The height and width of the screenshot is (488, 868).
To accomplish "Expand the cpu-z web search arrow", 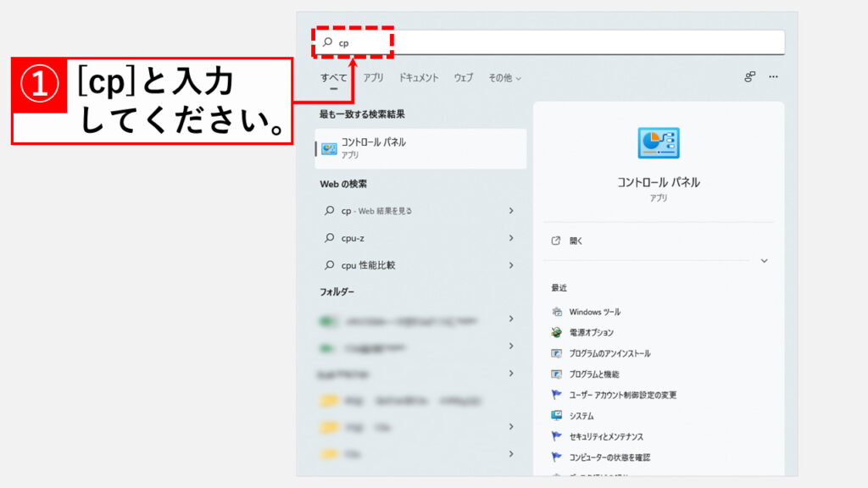I will [511, 238].
